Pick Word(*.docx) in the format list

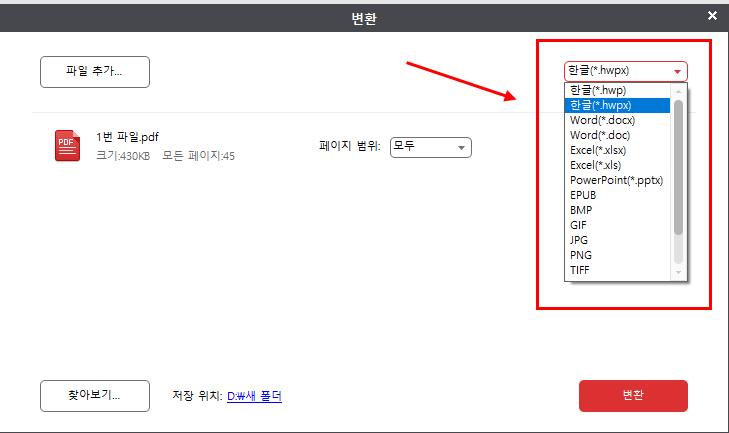coord(617,120)
